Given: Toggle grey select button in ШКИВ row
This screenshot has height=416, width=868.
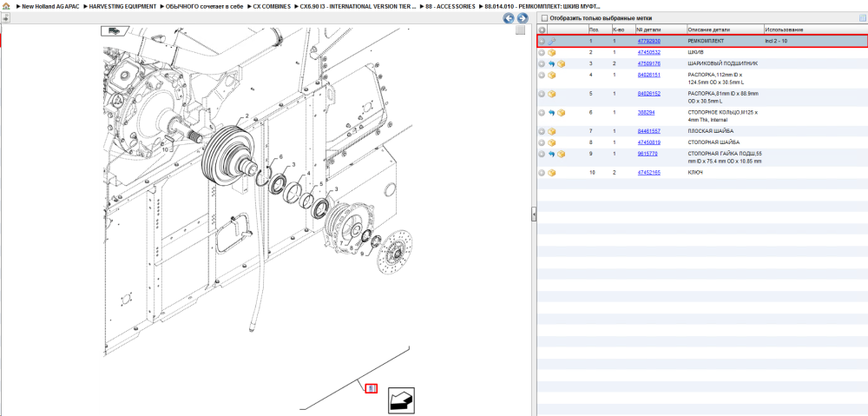Looking at the screenshot, I should coord(542,53).
